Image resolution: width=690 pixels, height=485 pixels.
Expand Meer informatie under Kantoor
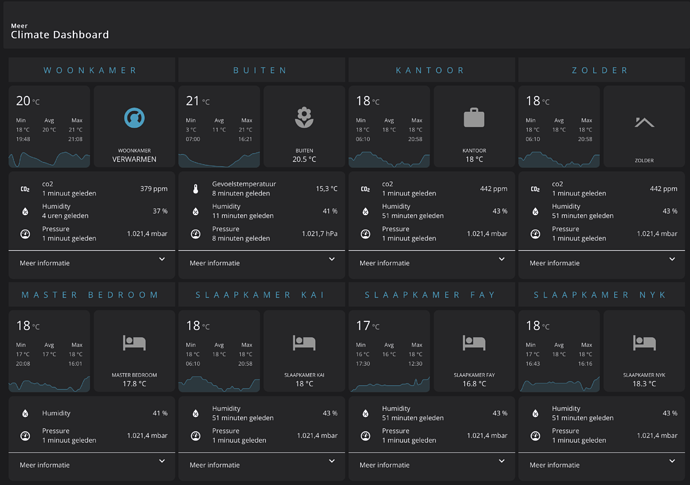[x=432, y=263]
